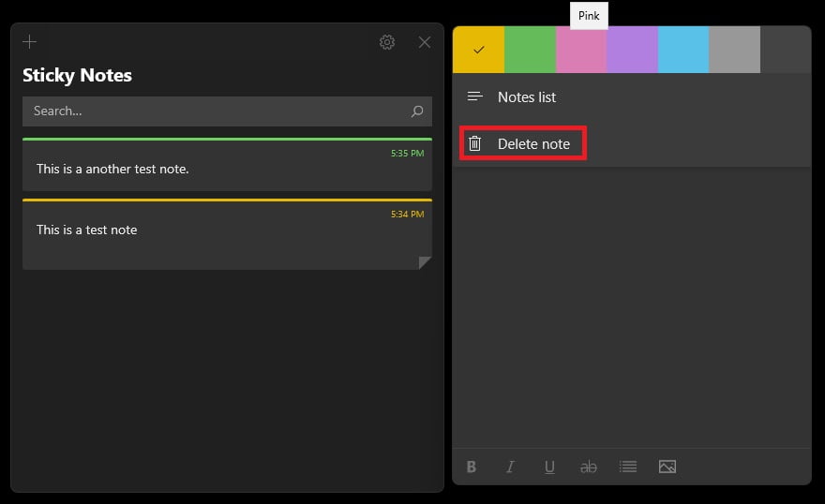Pick the pink note color

tap(581, 50)
